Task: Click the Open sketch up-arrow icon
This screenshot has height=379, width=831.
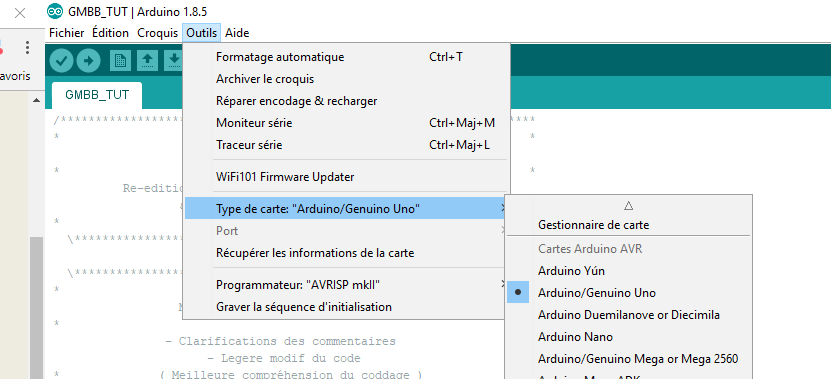Action: (x=147, y=61)
